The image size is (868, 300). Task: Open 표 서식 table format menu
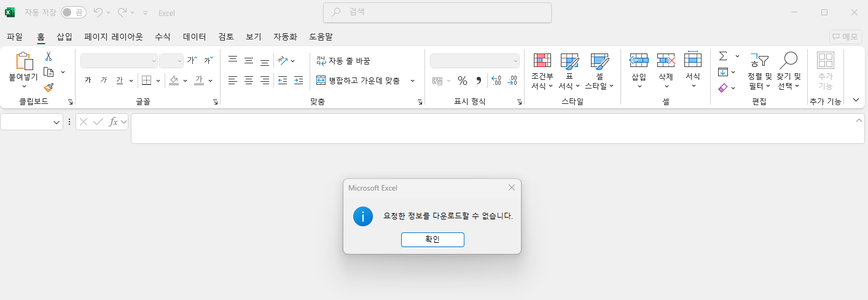tap(569, 71)
